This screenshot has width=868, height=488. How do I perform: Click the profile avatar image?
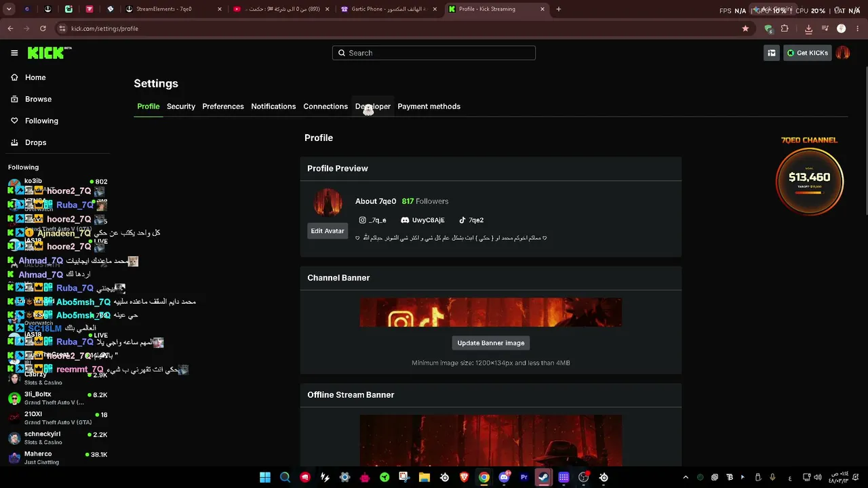[x=328, y=202]
